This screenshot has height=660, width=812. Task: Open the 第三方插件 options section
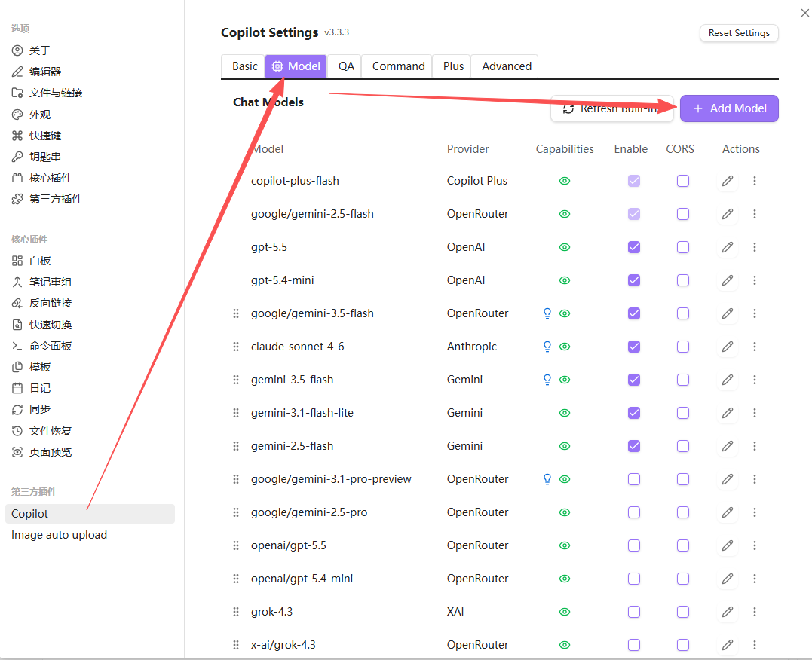pos(55,199)
